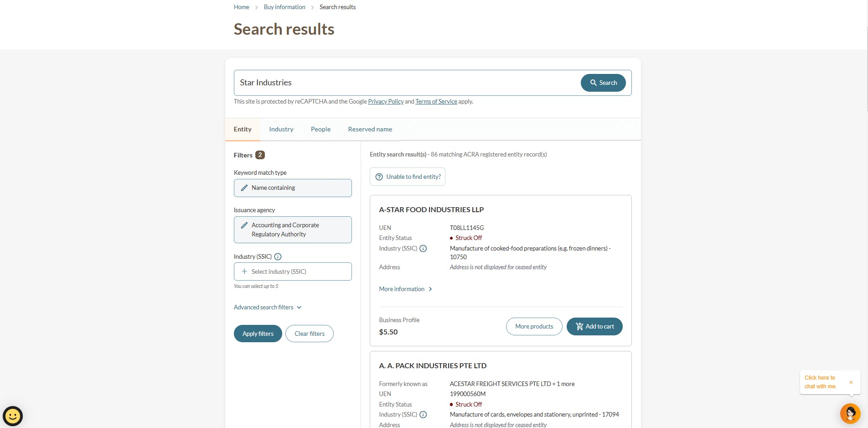Add A-STAR FOOD Business Profile to cart
Screen dimensions: 868x428
[594, 326]
